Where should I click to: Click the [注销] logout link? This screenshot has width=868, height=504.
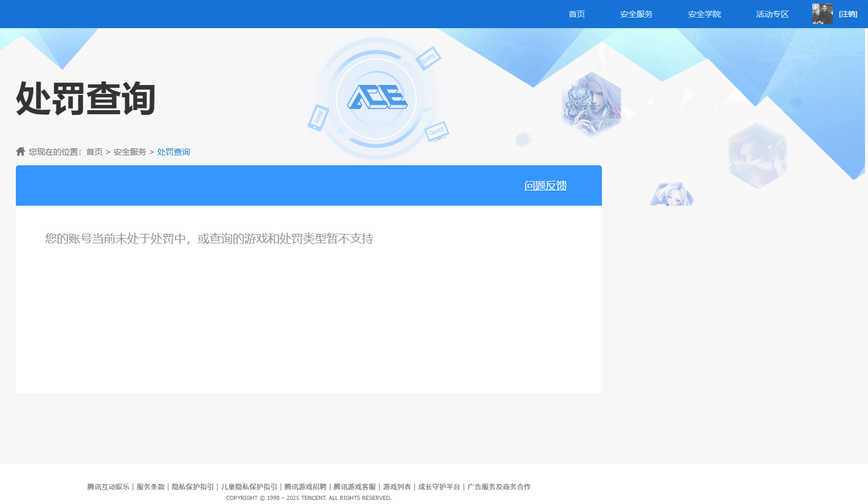[848, 13]
